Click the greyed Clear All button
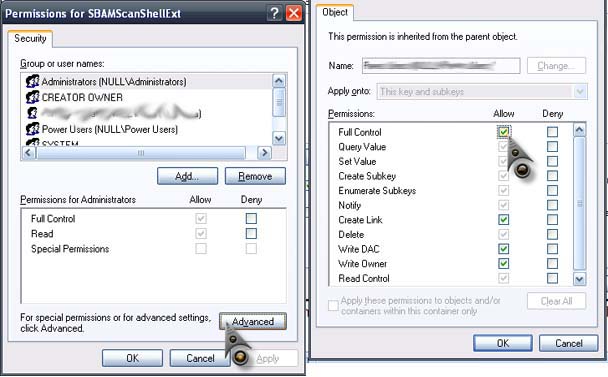Image resolution: width=608 pixels, height=377 pixels. tap(556, 301)
